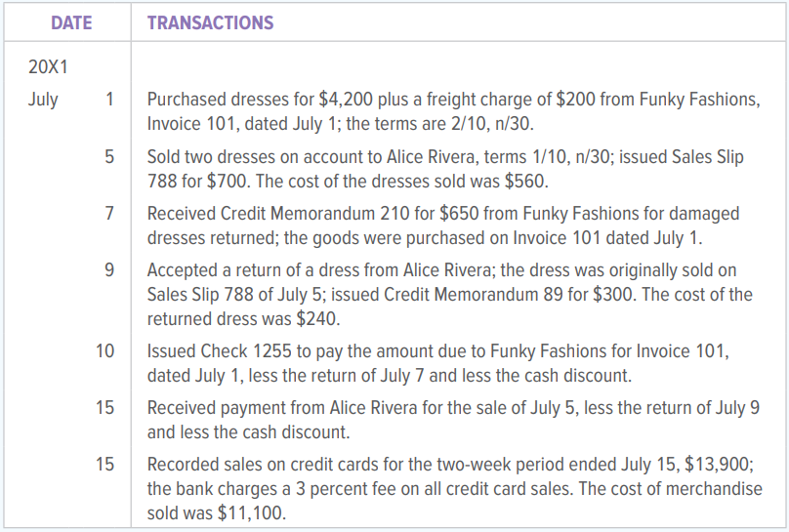Click day 15 beside Alice Rivera payment entry
The width and height of the screenshot is (789, 532).
coord(105,408)
